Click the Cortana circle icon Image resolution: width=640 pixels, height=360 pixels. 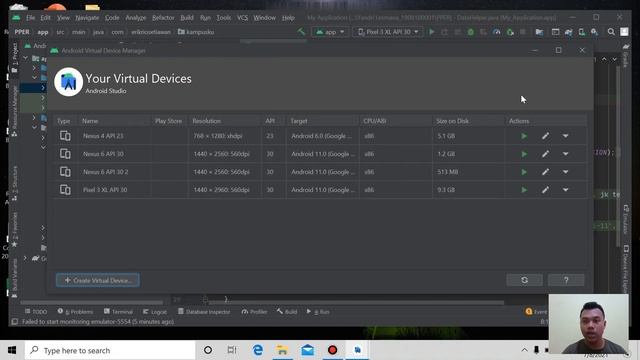208,350
